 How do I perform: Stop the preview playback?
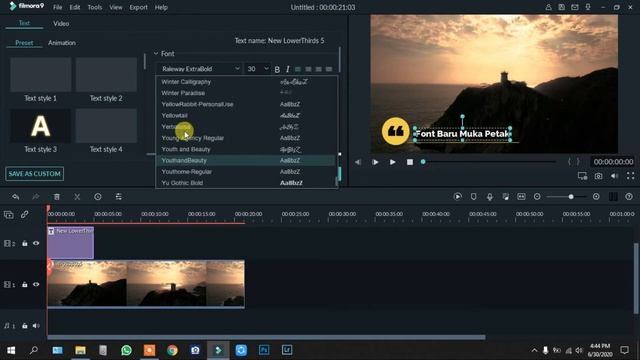pos(410,162)
